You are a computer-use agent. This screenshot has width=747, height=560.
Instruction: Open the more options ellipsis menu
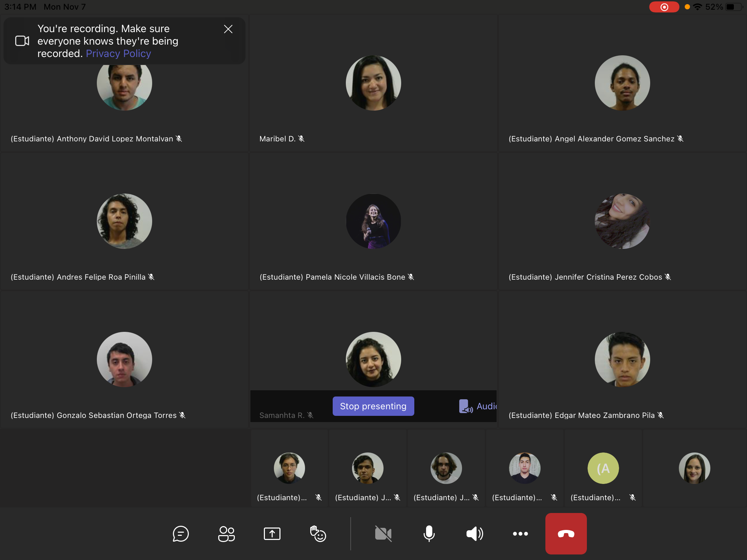click(x=520, y=534)
